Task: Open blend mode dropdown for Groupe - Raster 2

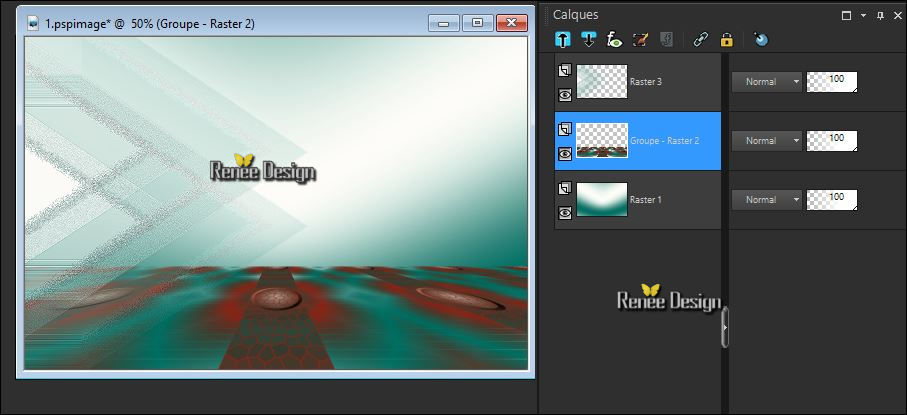Action: [767, 141]
